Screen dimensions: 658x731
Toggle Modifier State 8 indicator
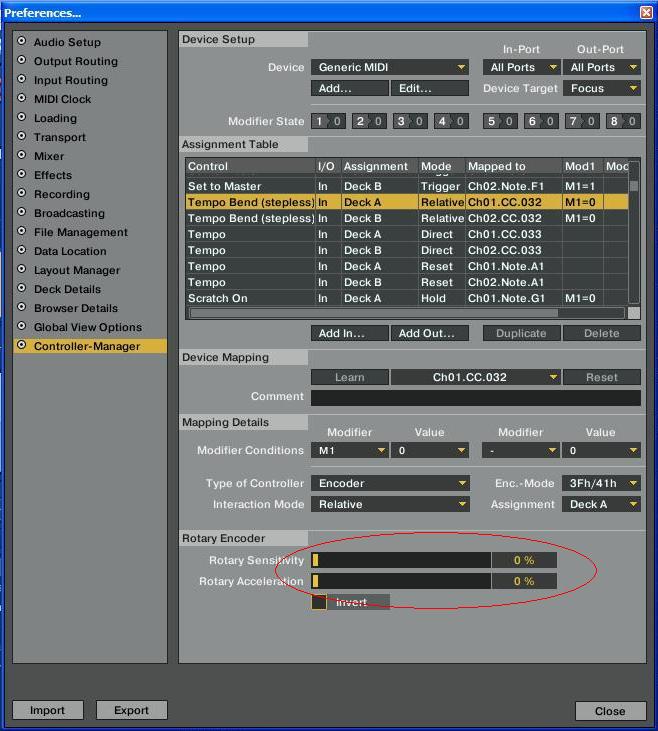(623, 121)
